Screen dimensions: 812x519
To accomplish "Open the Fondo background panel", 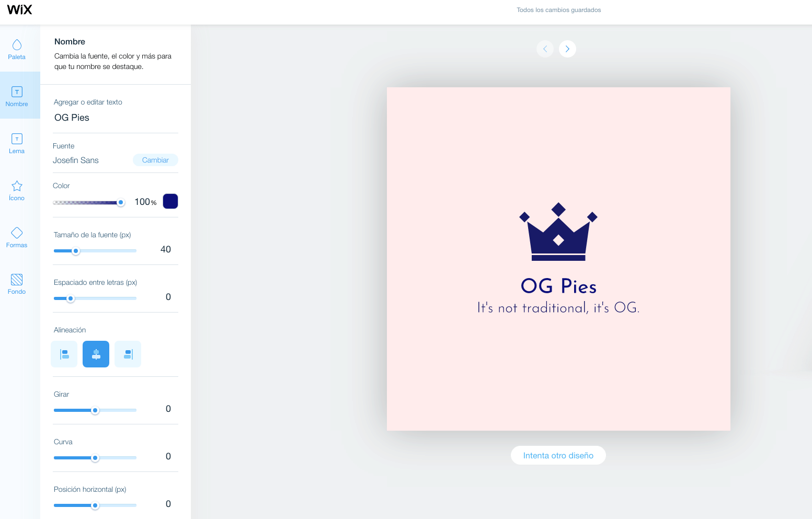I will click(17, 284).
